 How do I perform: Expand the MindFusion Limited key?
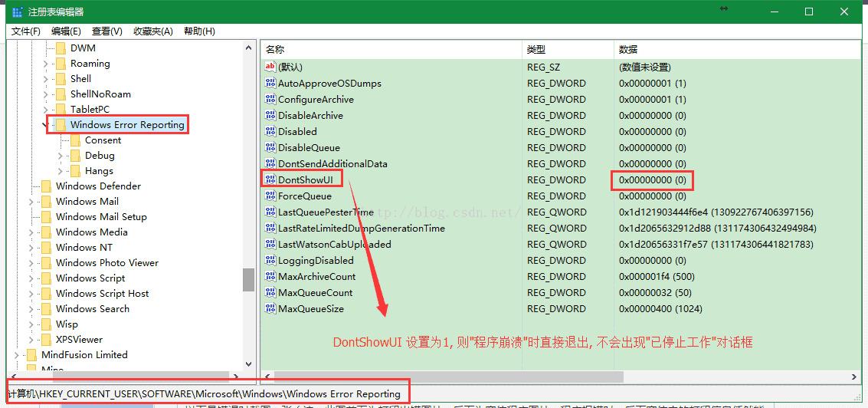coord(17,355)
